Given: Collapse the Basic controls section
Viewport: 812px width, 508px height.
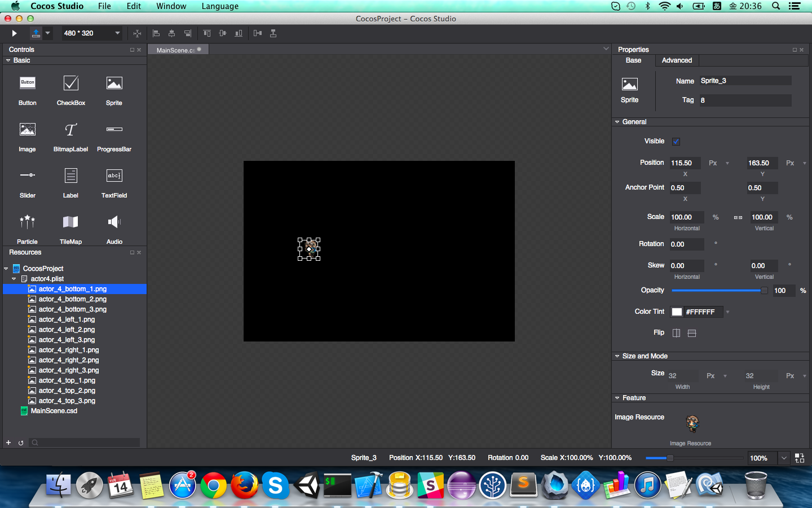Looking at the screenshot, I should 8,60.
